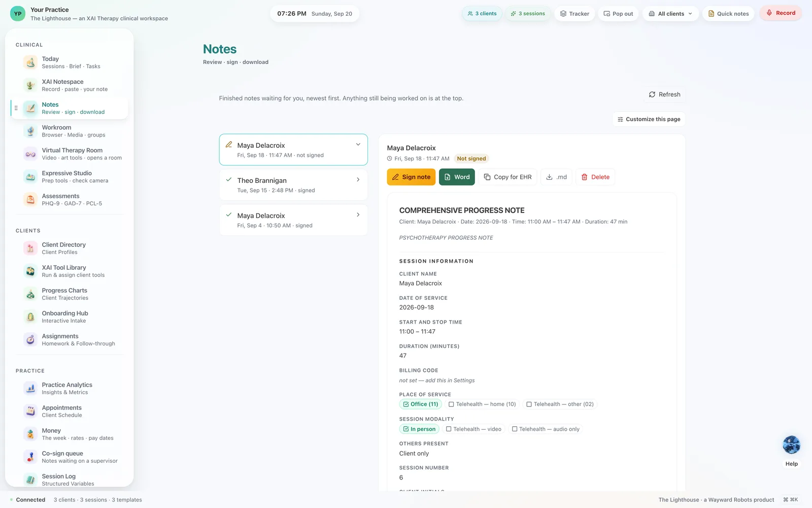Open Customize this page options
Image resolution: width=812 pixels, height=508 pixels.
pos(649,119)
